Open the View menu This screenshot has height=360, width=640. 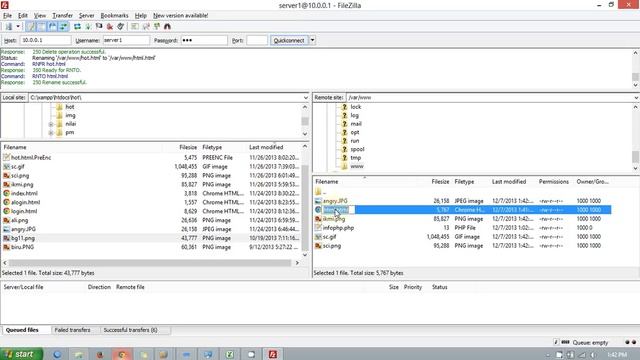tap(40, 16)
